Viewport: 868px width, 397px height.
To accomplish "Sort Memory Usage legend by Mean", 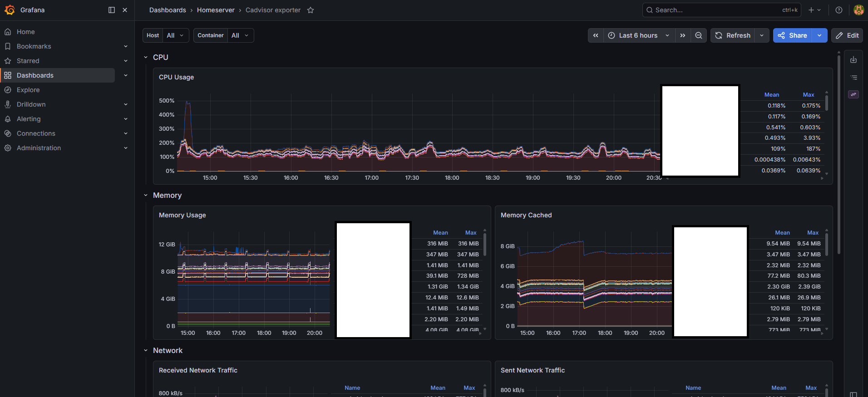I will 440,233.
